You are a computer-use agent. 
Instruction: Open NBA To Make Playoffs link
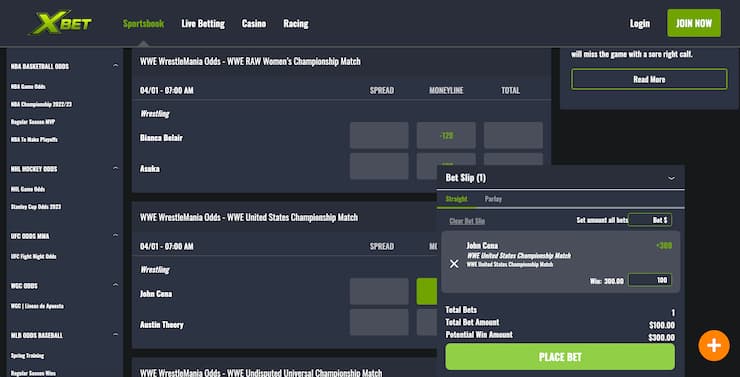(34, 139)
